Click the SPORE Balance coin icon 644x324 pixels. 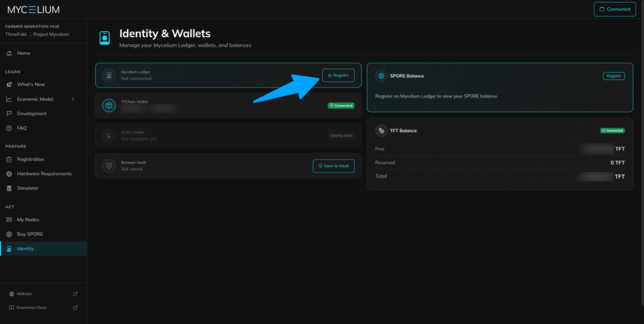click(380, 75)
